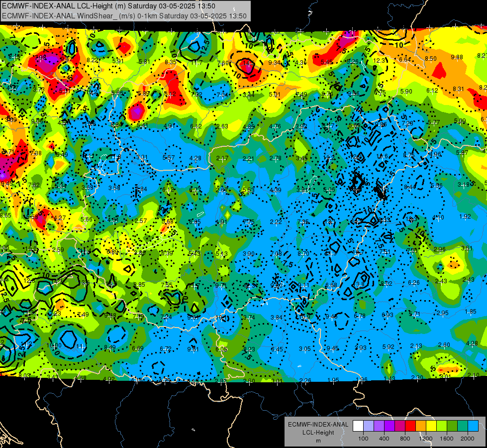This screenshot has width=487, height=448.
Task: Click the grid value '6.93'
Action: (388, 315)
